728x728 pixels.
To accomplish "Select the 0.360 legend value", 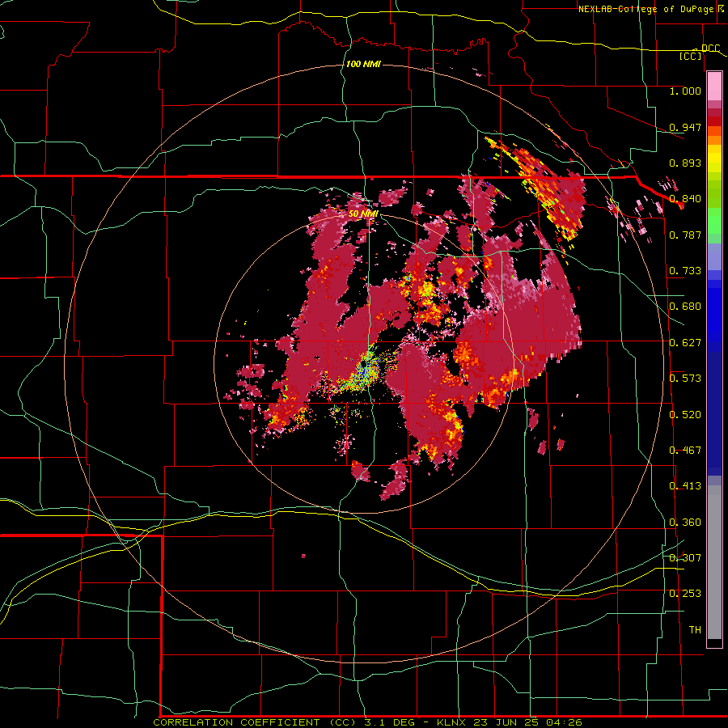I will point(685,523).
